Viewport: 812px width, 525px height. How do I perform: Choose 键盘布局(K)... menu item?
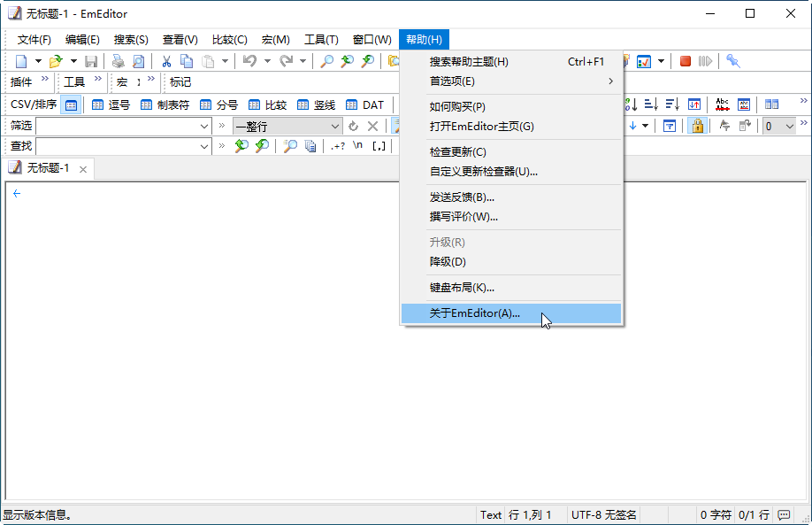click(511, 288)
